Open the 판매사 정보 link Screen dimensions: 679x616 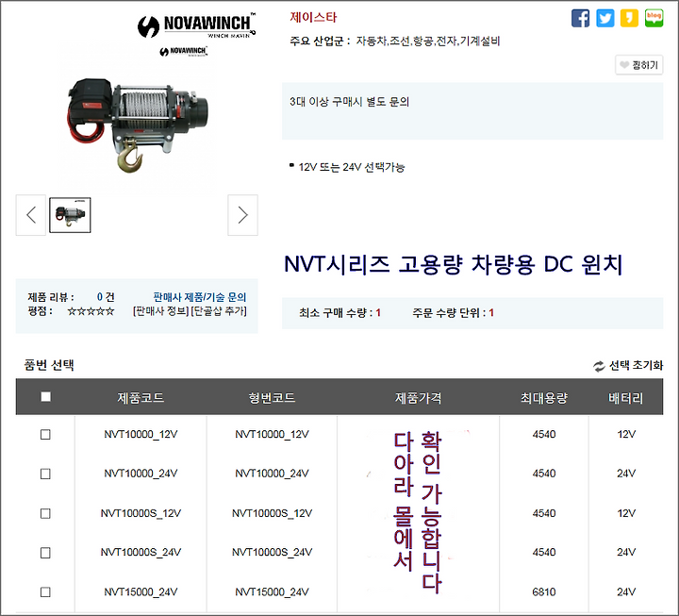(x=160, y=311)
